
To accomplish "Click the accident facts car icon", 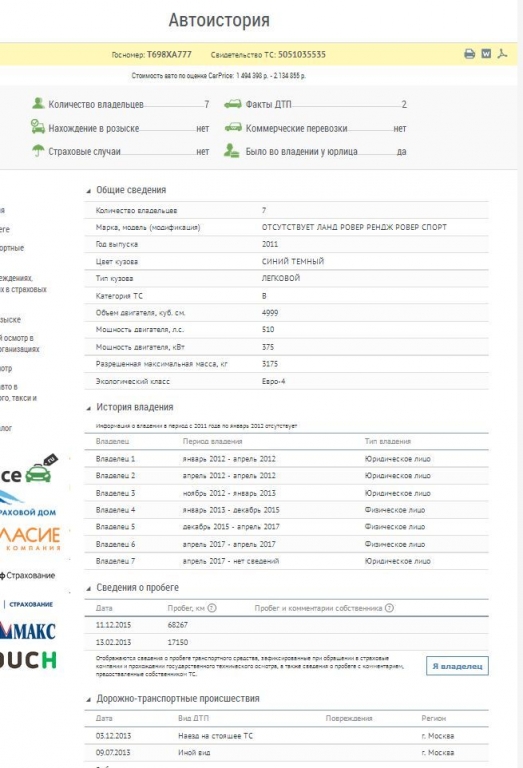I will [x=233, y=104].
